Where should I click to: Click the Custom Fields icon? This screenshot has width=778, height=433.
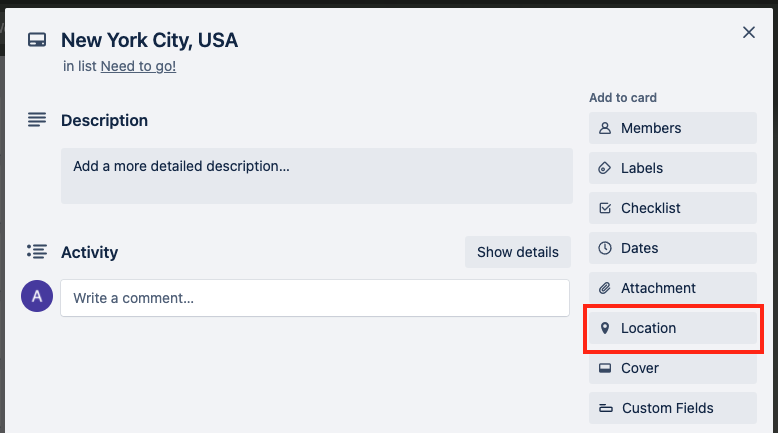[605, 408]
